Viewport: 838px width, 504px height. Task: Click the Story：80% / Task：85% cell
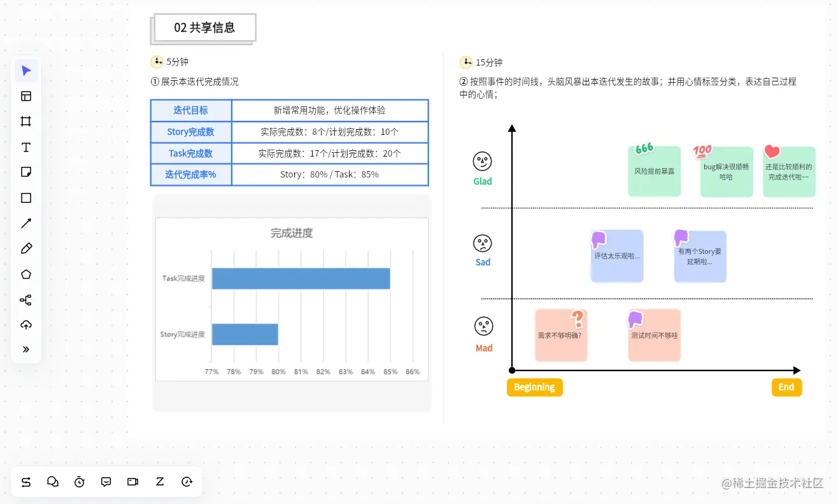[x=330, y=174]
